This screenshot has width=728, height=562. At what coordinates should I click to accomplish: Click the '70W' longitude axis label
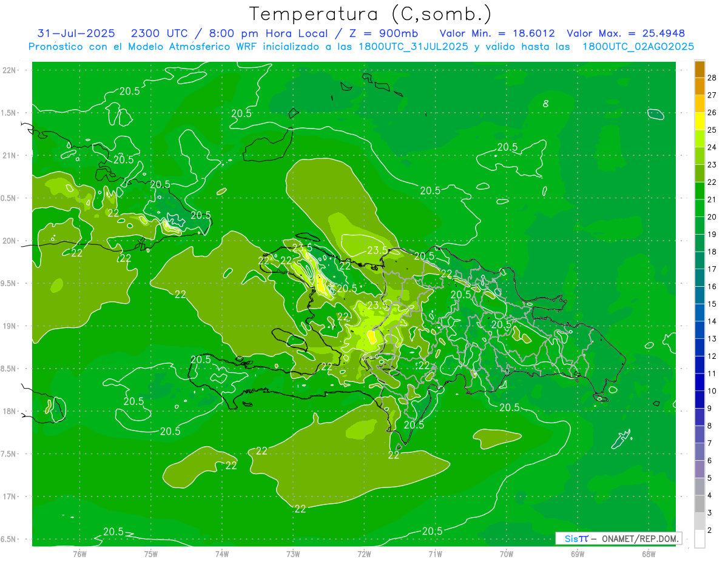(507, 554)
